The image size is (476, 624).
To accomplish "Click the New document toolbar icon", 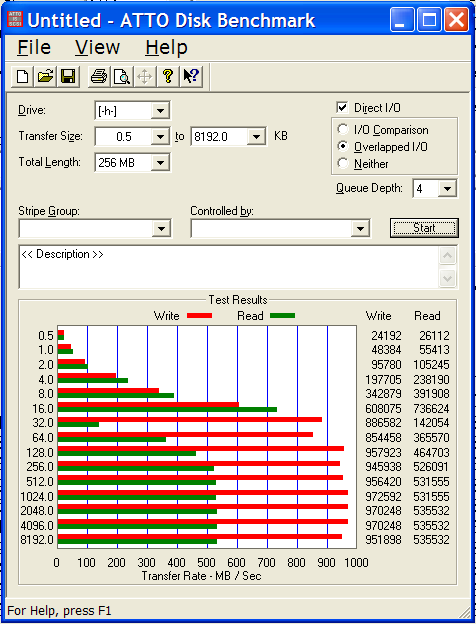I will point(22,76).
